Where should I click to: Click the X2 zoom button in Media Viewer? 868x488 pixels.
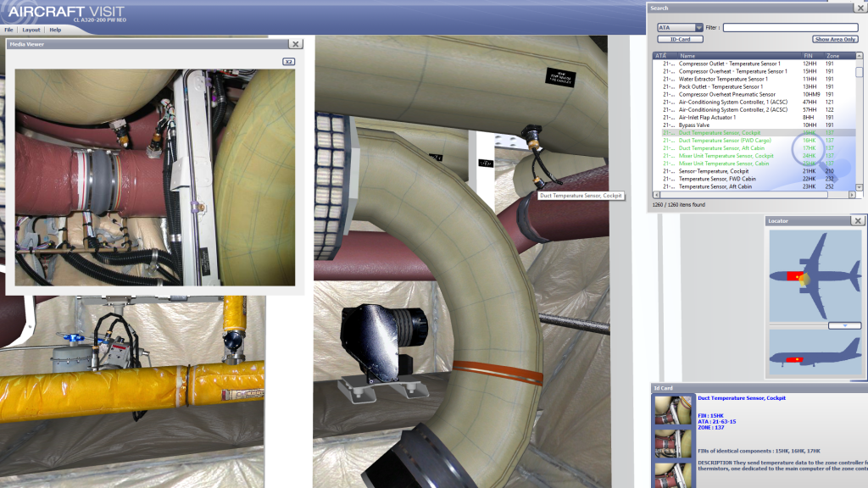click(x=288, y=61)
